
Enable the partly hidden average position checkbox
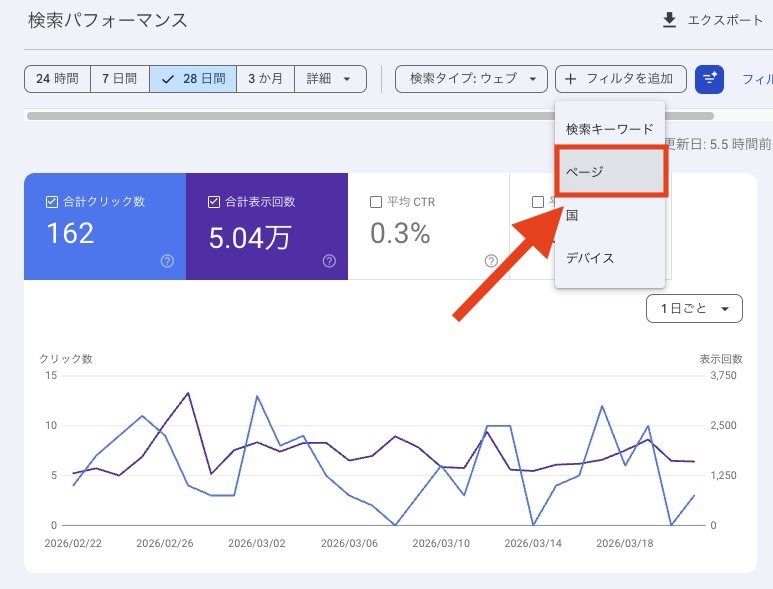click(538, 202)
